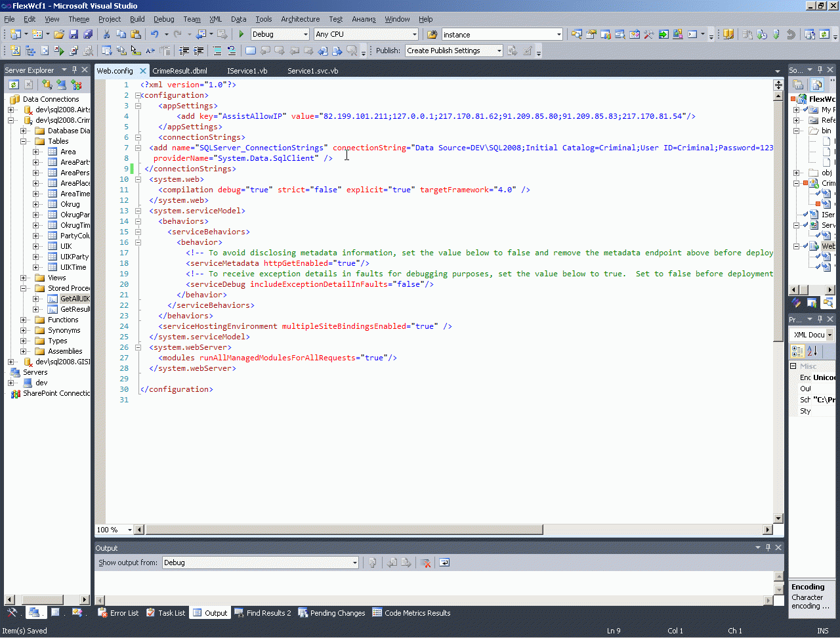Click the Connect to Database icon in Server Explorer

tap(47, 85)
